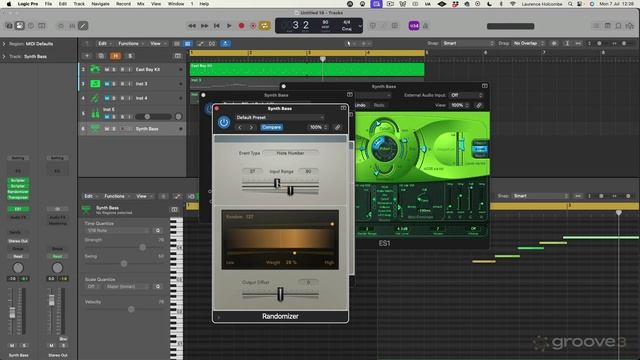
Task: Click the link icon in the ES1 window header
Action: 479,105
